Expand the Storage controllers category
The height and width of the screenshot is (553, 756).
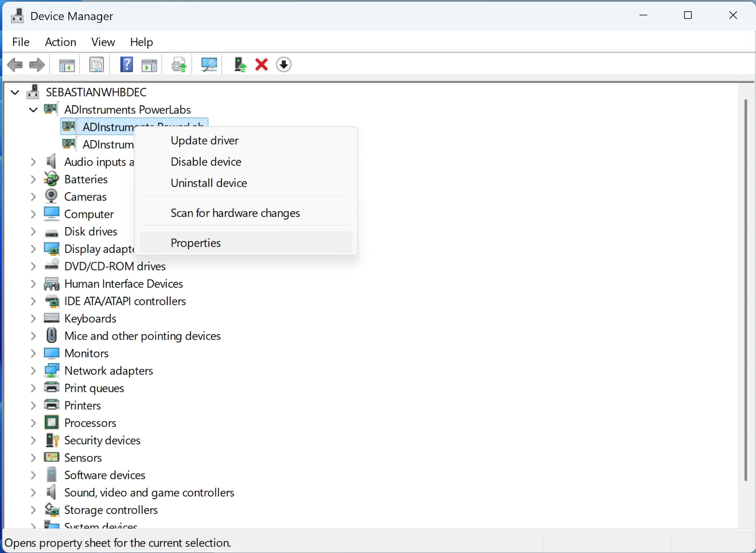click(33, 510)
